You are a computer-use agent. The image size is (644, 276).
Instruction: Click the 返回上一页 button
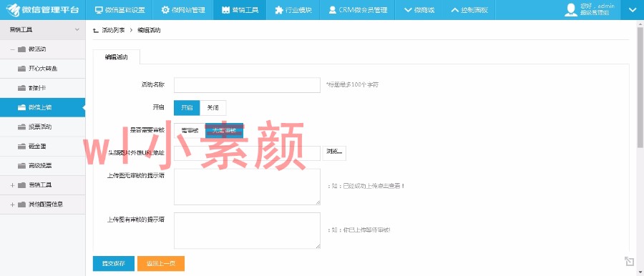tap(161, 264)
